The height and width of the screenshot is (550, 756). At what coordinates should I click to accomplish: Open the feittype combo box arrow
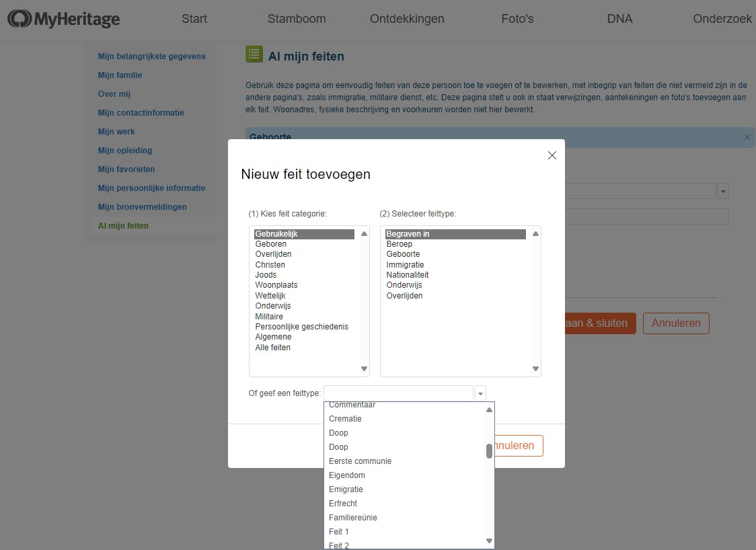(480, 393)
